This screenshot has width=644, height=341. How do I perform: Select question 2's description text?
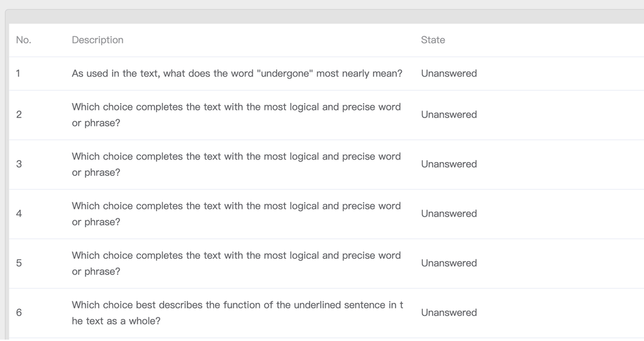236,115
